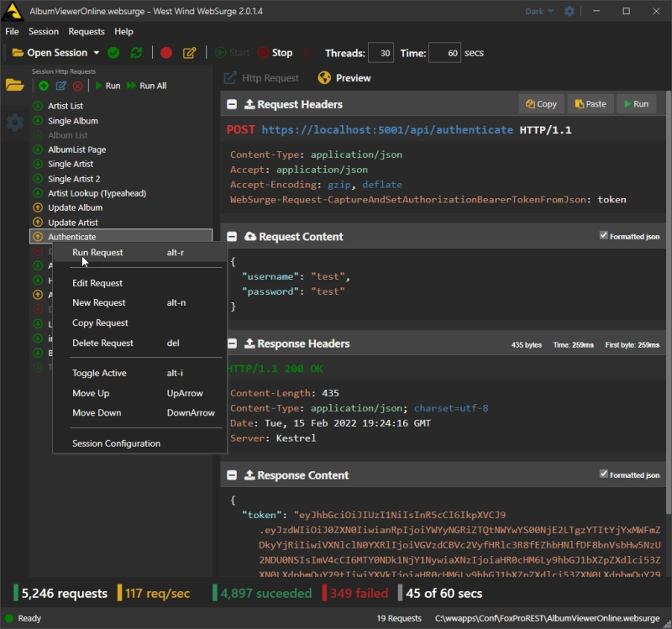Click the red record capture icon
This screenshot has width=672, height=629.
(166, 53)
